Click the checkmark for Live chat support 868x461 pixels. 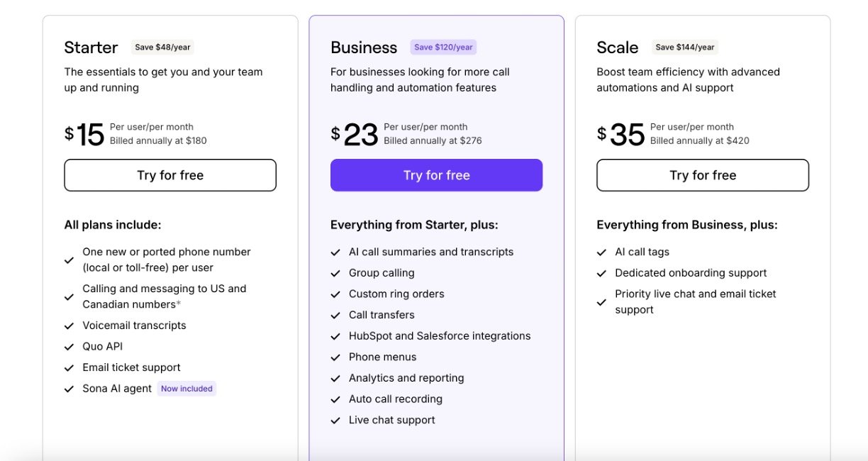(335, 421)
